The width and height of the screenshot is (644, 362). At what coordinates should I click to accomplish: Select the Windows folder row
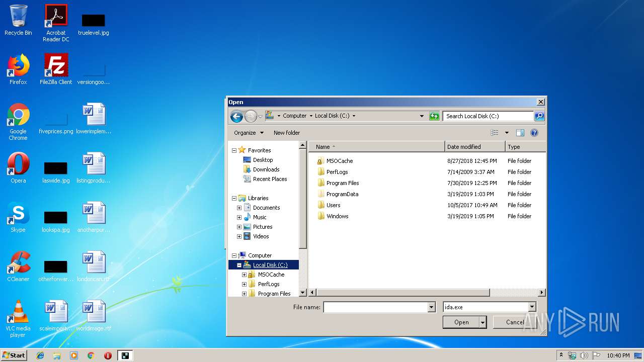pos(337,216)
